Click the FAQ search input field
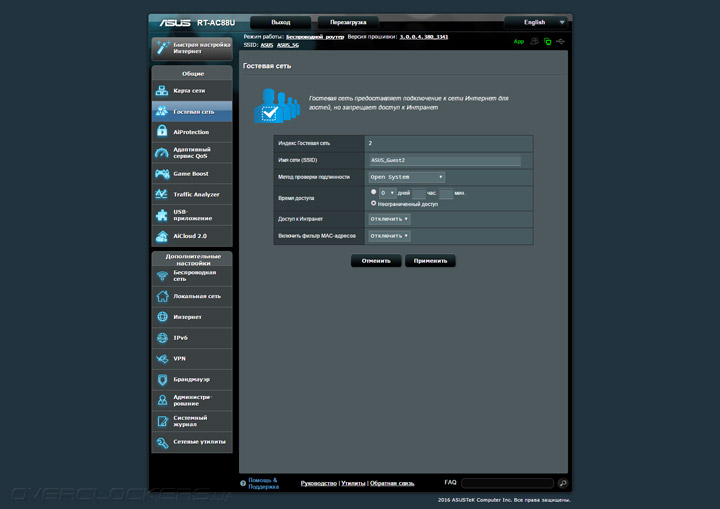This screenshot has width=720, height=509. point(507,483)
